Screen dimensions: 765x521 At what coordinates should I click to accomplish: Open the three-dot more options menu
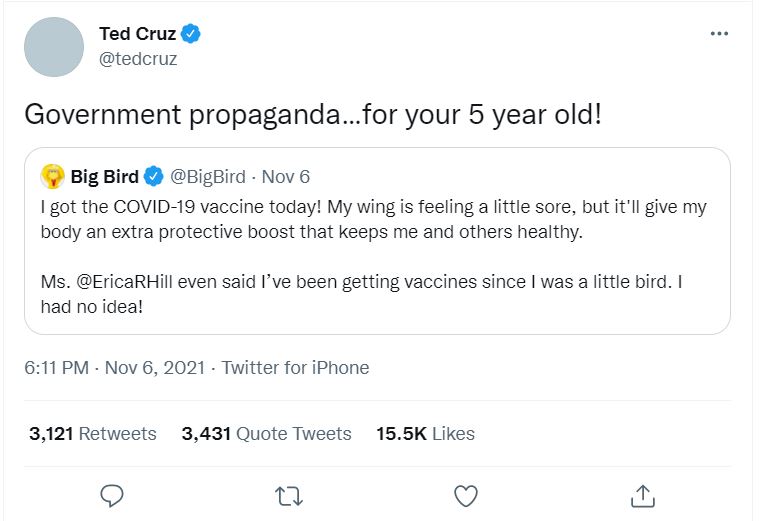coord(719,34)
